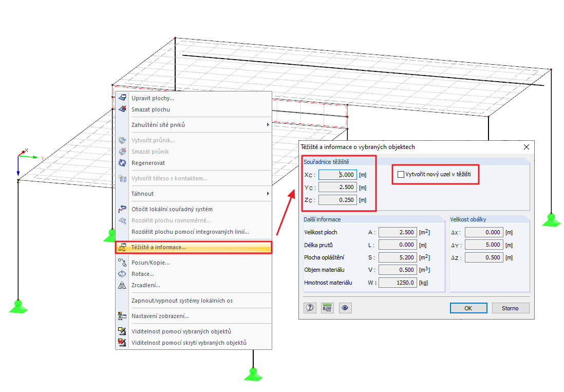
Task: Click the ΔX envelope size field
Action: 484,232
